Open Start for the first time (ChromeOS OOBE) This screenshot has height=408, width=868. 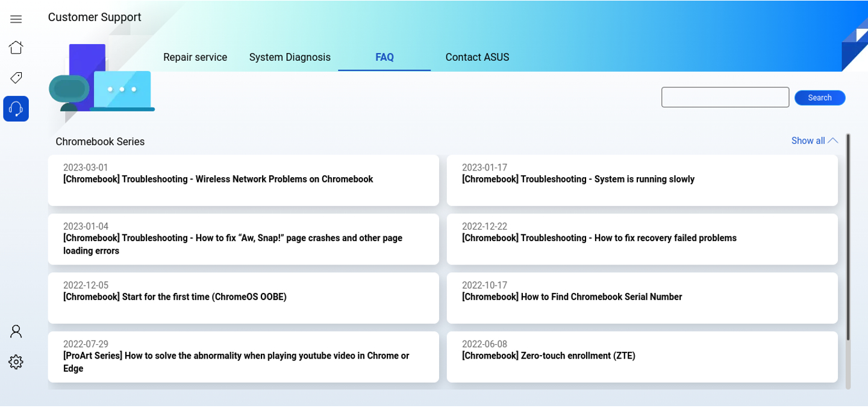[243, 298]
